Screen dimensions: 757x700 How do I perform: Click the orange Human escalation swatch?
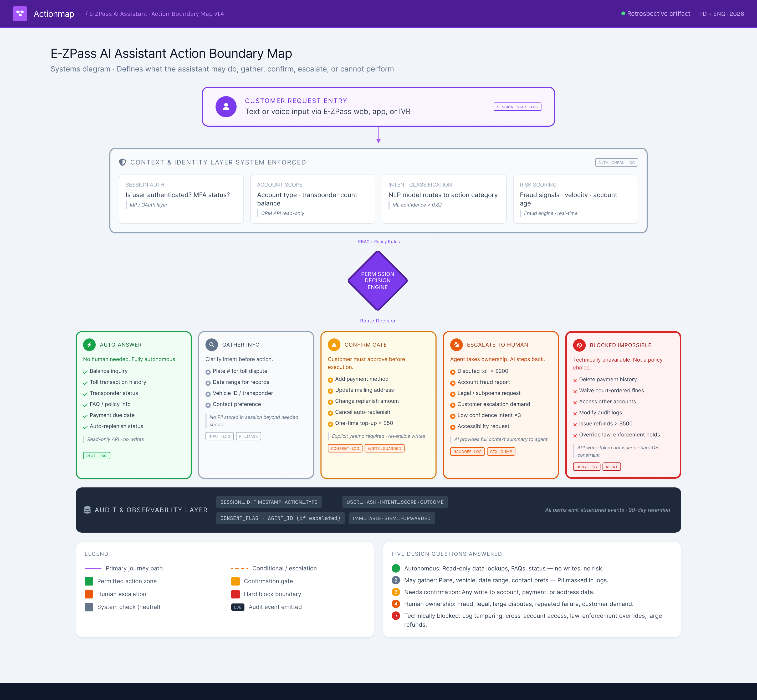click(x=89, y=594)
